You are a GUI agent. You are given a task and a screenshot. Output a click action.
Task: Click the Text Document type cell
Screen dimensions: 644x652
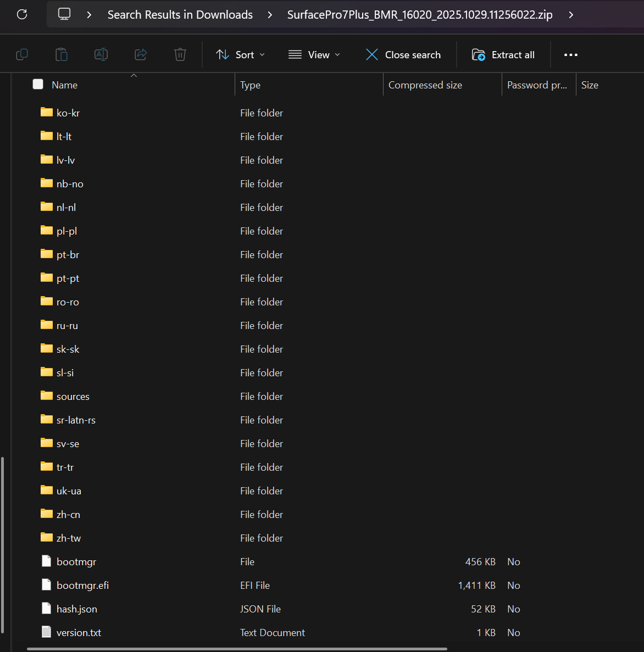pyautogui.click(x=272, y=632)
